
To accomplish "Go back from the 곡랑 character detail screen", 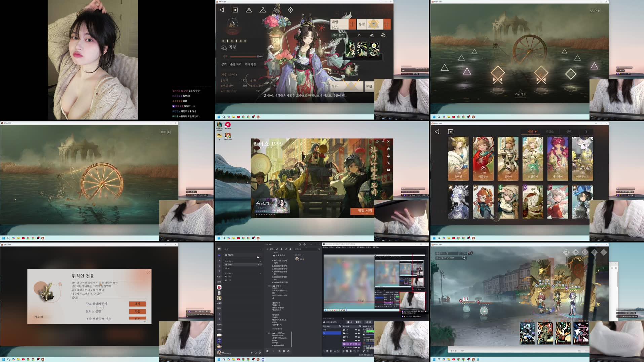I will pos(222,10).
